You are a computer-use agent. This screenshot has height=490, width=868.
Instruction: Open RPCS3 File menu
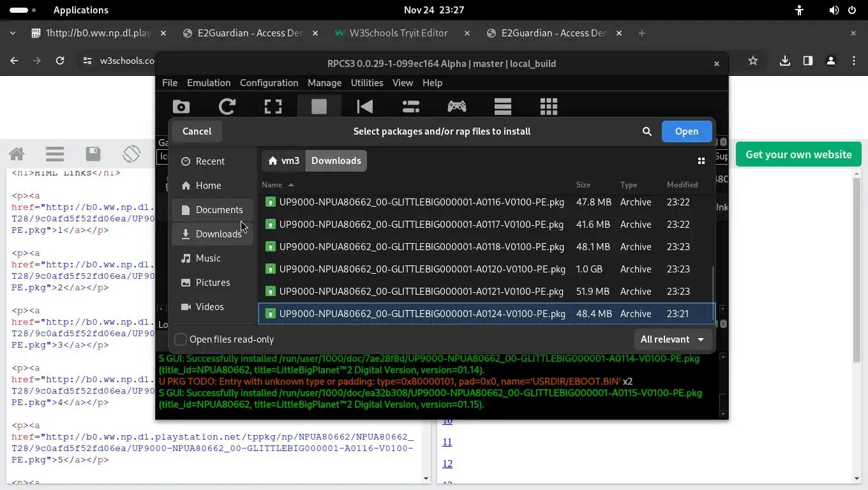point(170,83)
